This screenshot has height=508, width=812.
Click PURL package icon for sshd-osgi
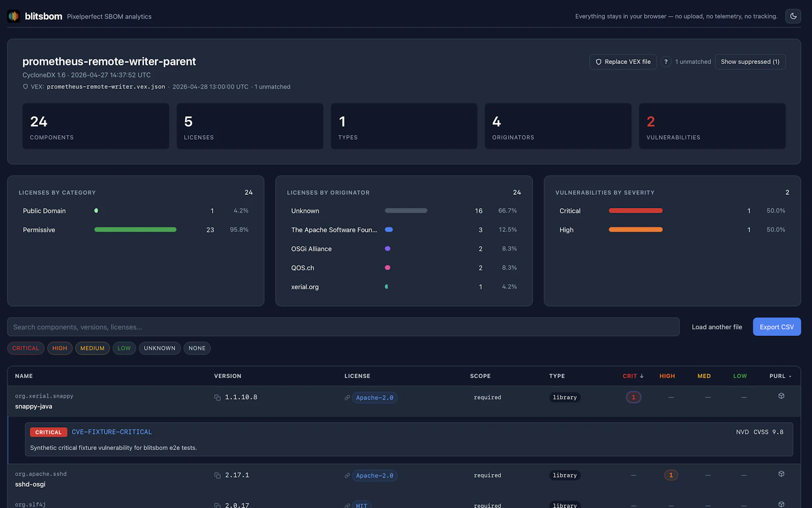pos(782,473)
